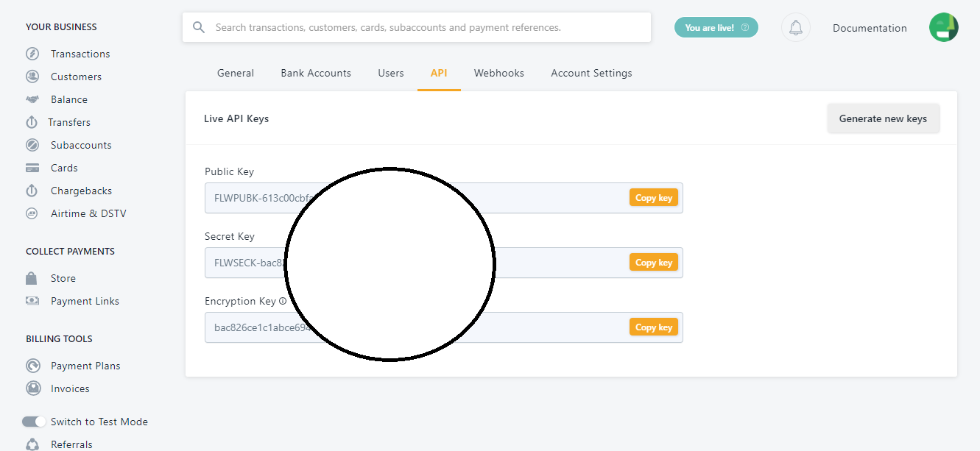Click the Public Key field

[x=444, y=198]
